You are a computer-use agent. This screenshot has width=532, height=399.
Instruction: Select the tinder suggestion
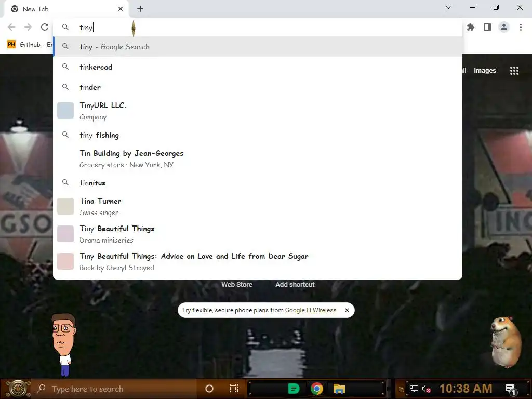click(258, 87)
